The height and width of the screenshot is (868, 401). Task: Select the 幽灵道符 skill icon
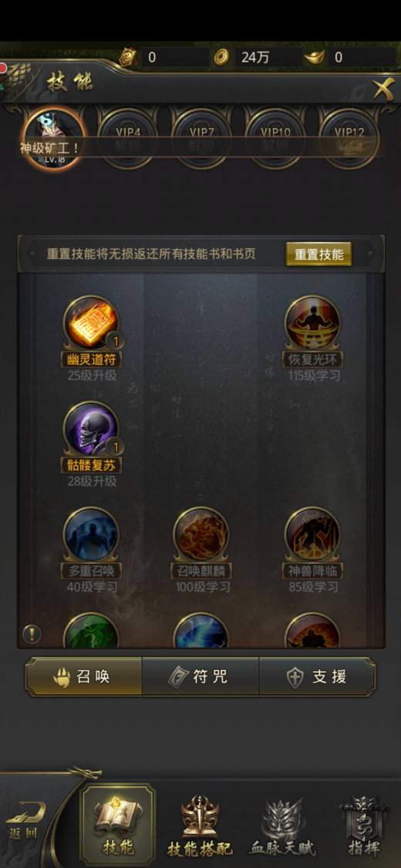coord(91,323)
